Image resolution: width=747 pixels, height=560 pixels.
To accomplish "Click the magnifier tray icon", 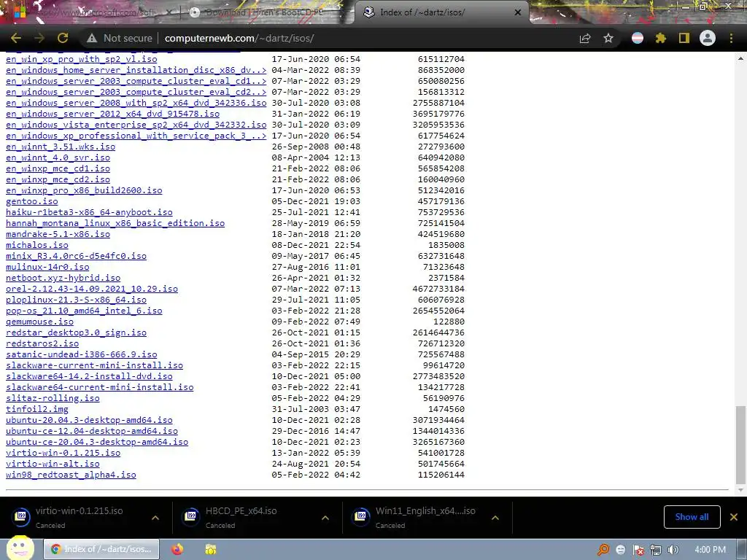I will 603,550.
